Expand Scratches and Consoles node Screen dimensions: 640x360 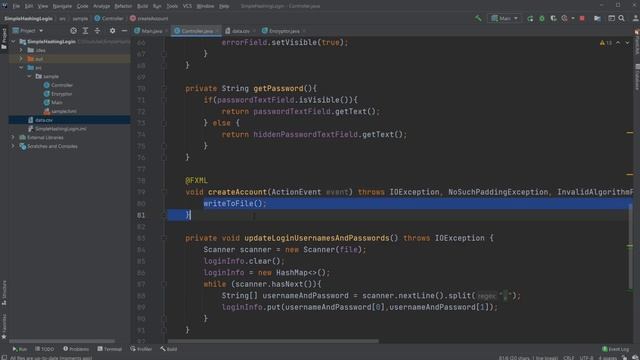13,146
